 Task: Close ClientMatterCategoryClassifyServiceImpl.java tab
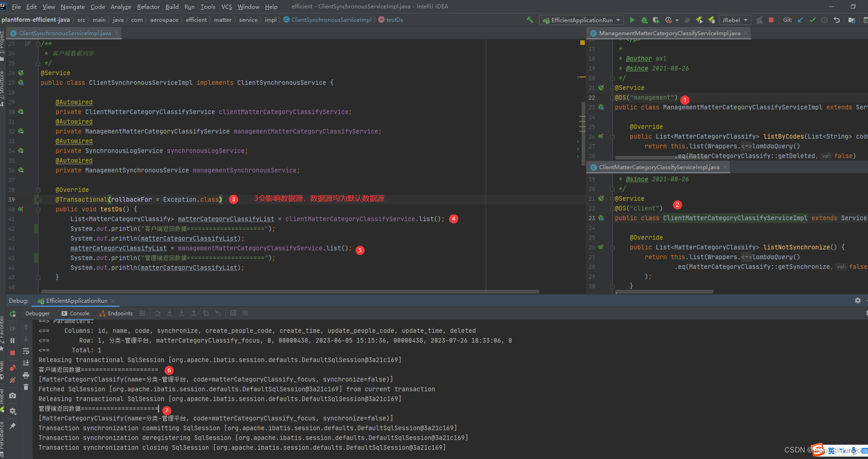click(x=725, y=167)
